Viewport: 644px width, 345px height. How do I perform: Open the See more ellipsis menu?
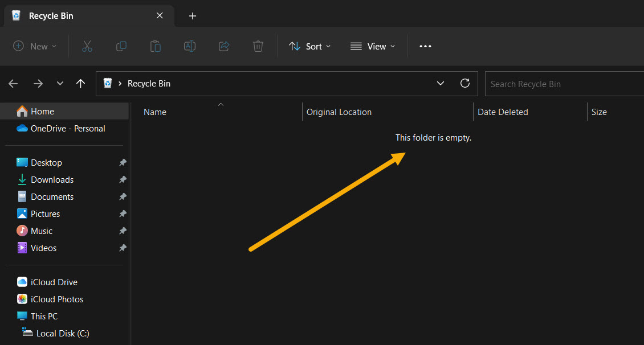tap(425, 46)
